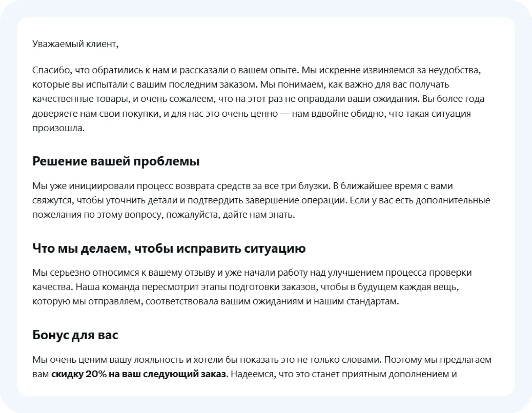Image resolution: width=532 pixels, height=413 pixels.
Task: Click the heading «Что мы делаем, чтобы исправить ситуацию»
Action: point(168,249)
